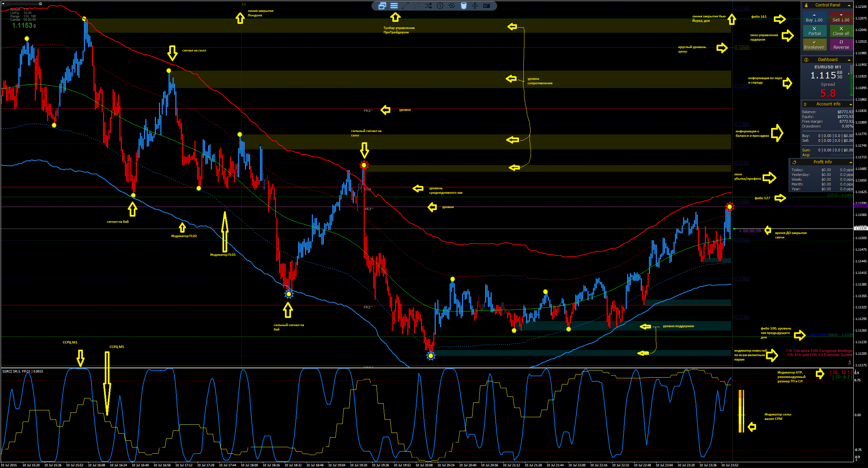
Task: Collapse the Account info section
Action: click(851, 104)
